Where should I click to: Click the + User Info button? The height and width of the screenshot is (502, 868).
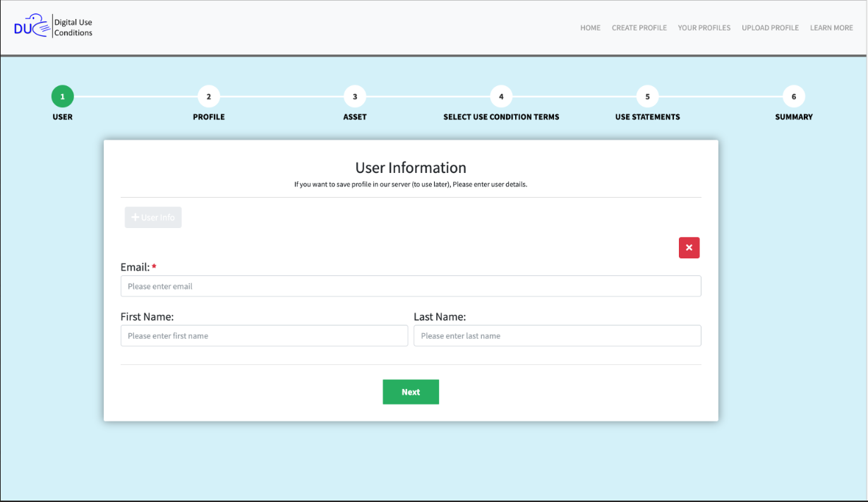tap(153, 217)
